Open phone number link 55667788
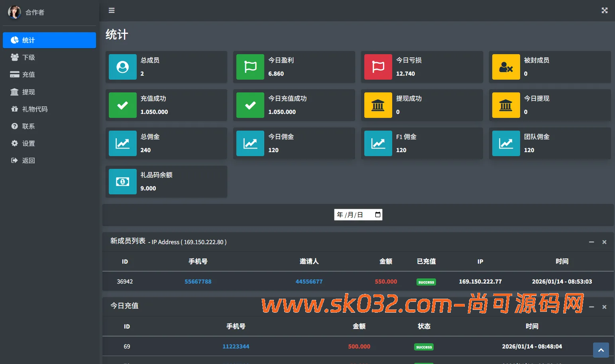The width and height of the screenshot is (615, 364). [x=198, y=282]
